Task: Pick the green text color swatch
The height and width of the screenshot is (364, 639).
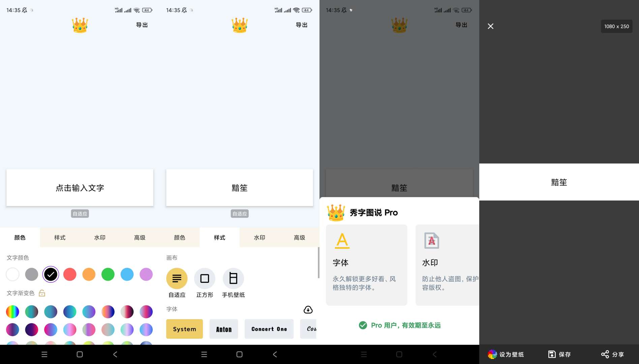Action: coord(108,274)
